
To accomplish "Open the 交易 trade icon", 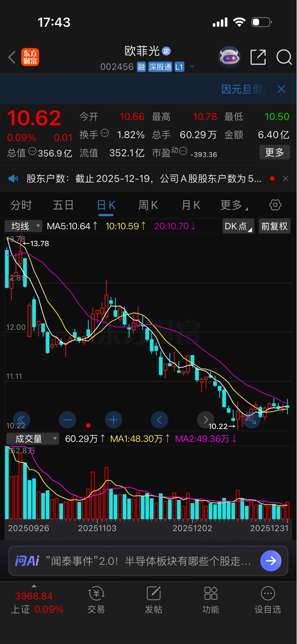I will (x=96, y=593).
